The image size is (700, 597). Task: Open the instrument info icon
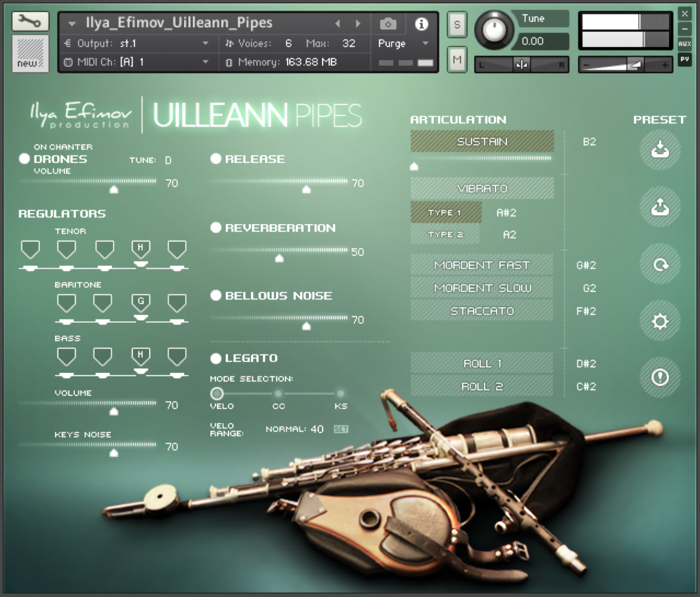[421, 24]
